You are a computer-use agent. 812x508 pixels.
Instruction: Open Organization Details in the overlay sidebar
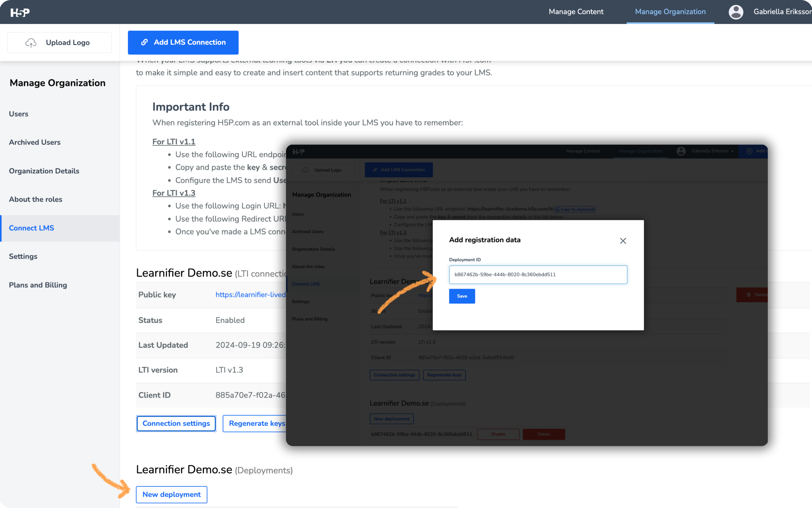coord(314,249)
